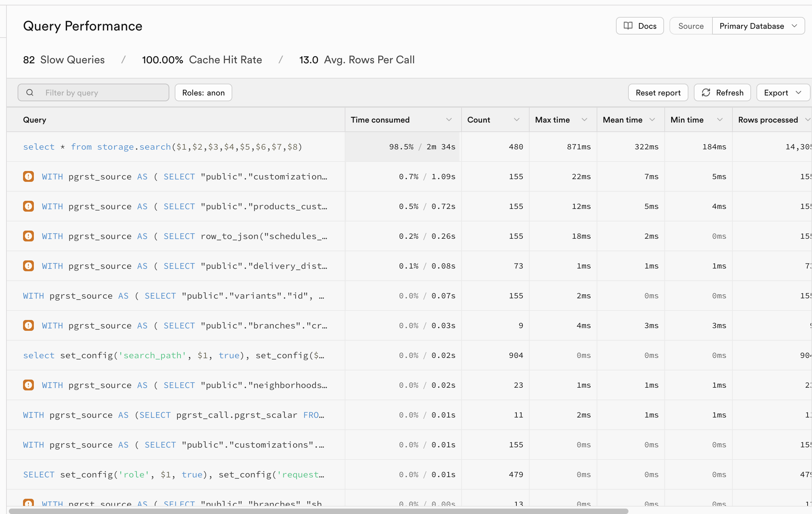Click the warning icon on the delivery_dist query row
Viewport: 812px width, 514px height.
point(28,266)
